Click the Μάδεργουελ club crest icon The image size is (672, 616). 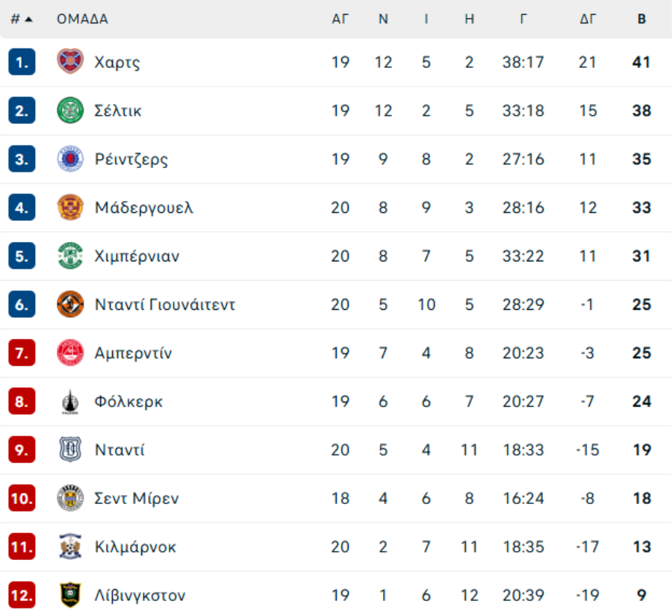(x=70, y=208)
